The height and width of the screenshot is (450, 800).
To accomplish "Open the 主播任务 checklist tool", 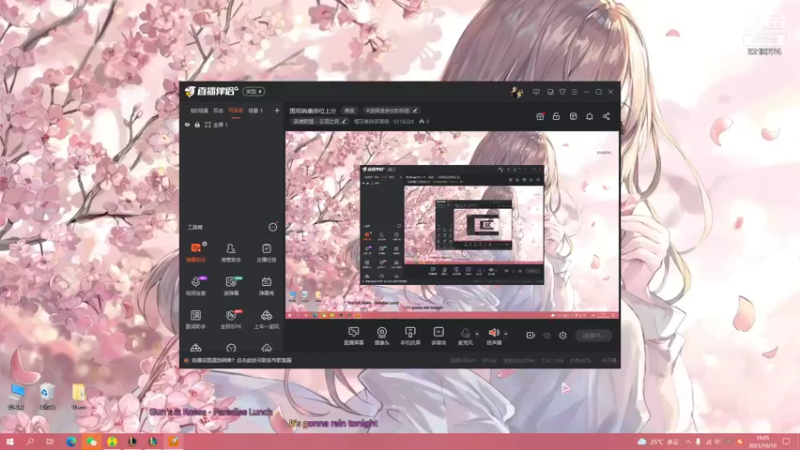I will pos(266,253).
